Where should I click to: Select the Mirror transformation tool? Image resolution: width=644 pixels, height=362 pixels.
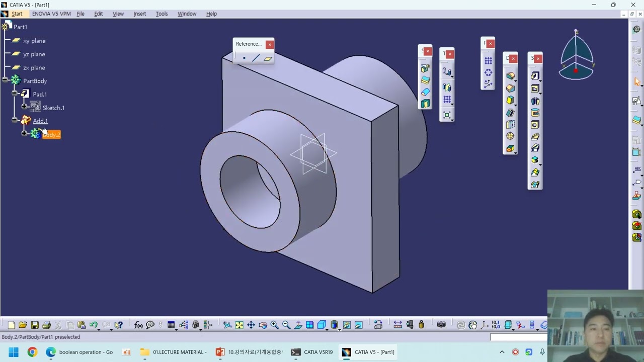(x=447, y=86)
